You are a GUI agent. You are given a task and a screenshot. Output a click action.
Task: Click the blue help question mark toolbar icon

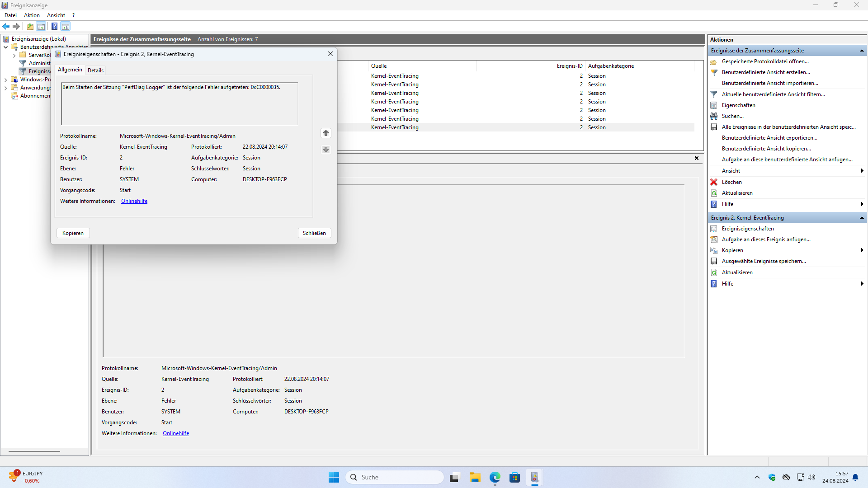pos(54,26)
